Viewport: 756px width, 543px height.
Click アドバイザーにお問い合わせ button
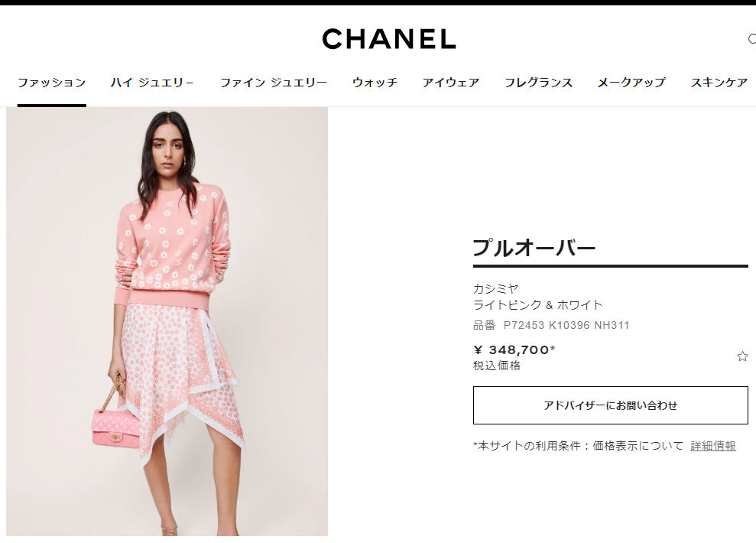pos(611,405)
